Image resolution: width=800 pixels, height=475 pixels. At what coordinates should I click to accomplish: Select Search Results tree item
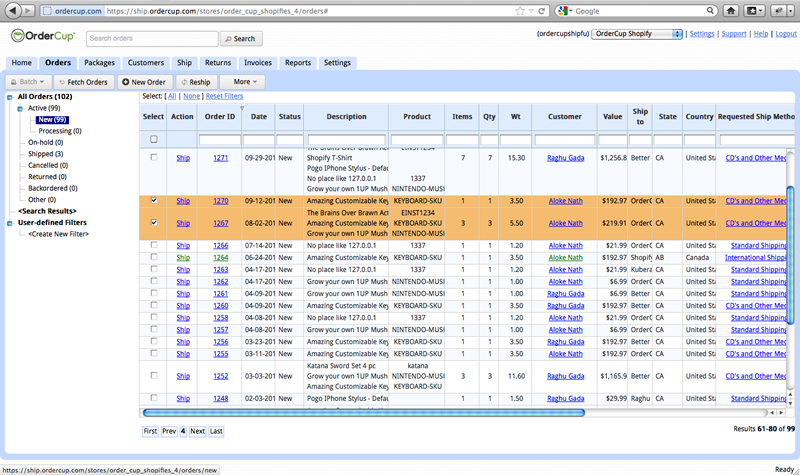pyautogui.click(x=47, y=211)
